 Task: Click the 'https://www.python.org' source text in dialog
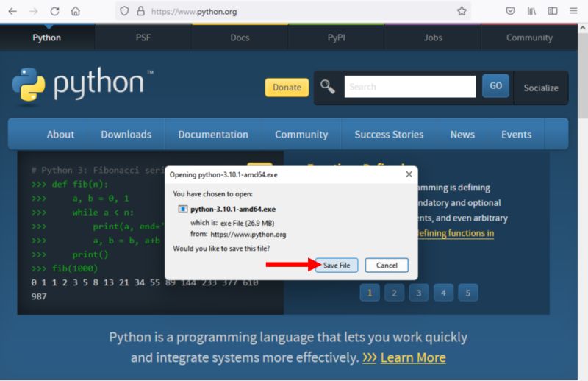(x=248, y=234)
